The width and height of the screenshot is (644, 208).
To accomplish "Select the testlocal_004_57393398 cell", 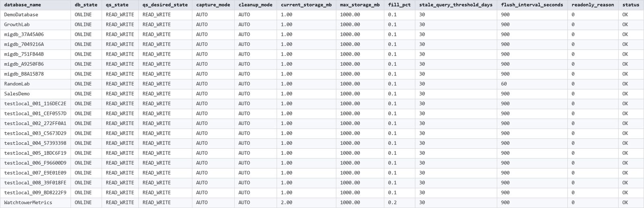I will [35, 143].
